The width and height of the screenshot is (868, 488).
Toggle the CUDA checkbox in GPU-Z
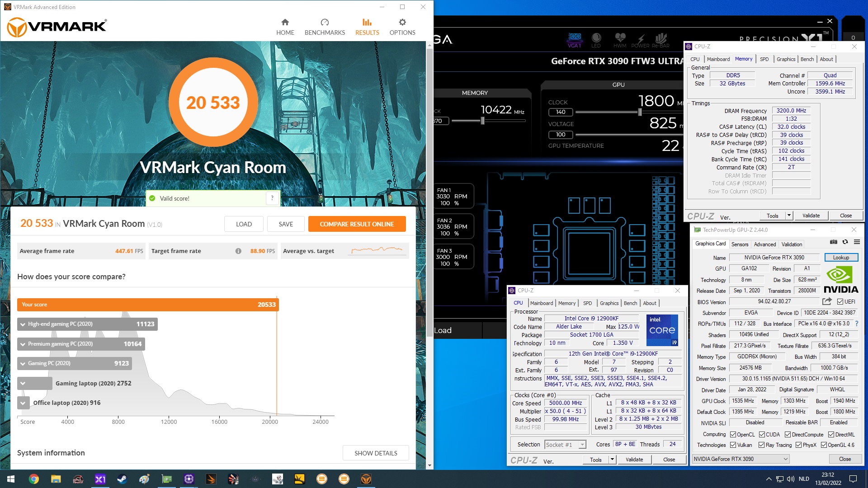(762, 435)
